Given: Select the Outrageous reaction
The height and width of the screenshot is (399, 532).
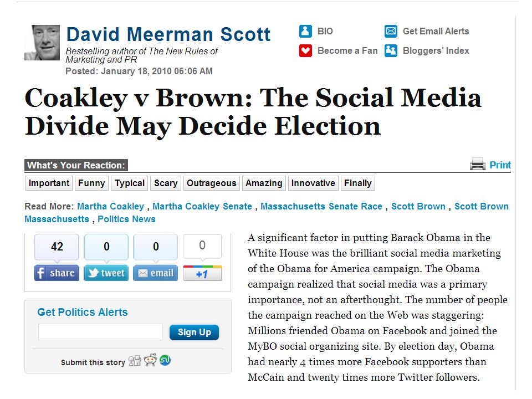Looking at the screenshot, I should point(212,183).
